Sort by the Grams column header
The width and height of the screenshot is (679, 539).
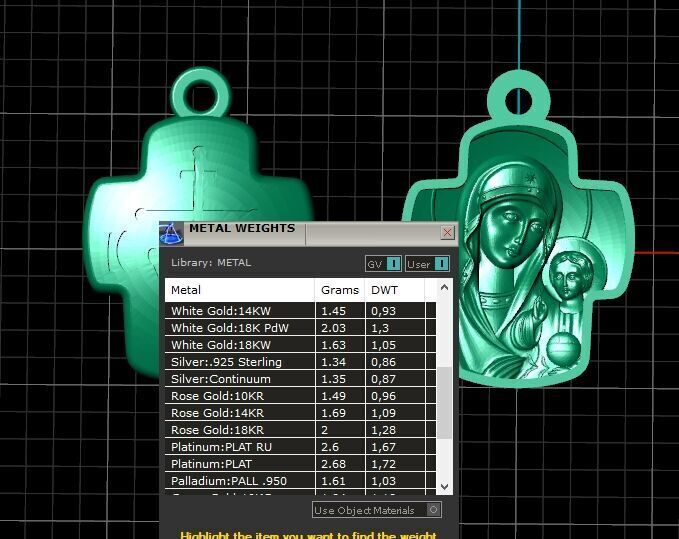[x=340, y=290]
